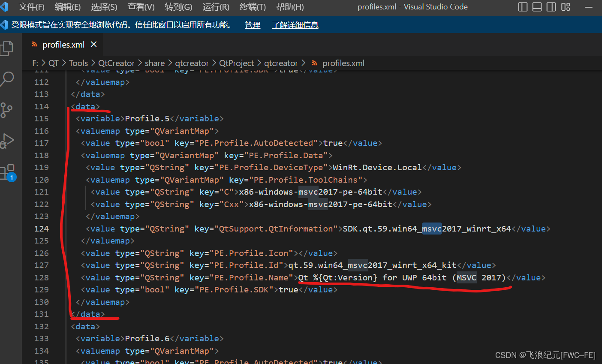Click the profiles.xml breadcrumb item

(x=343, y=63)
